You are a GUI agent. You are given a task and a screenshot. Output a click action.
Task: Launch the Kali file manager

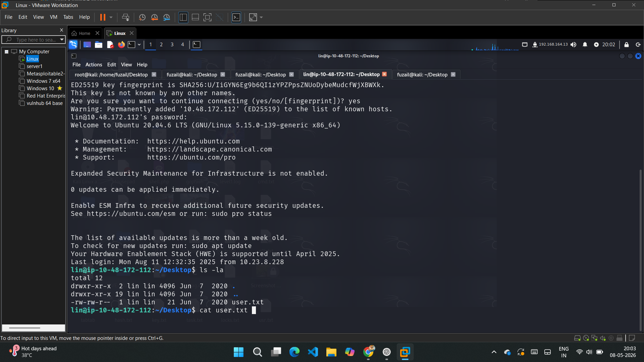click(x=99, y=45)
